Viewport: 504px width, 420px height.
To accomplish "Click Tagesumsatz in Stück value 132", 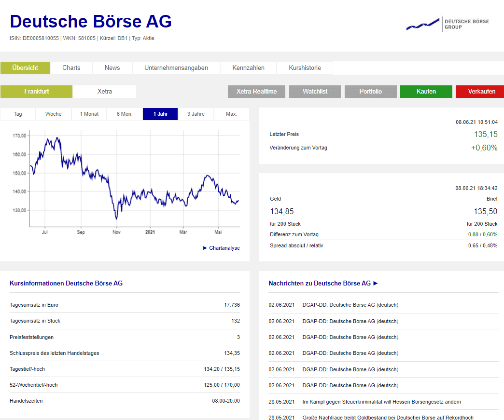I will [236, 321].
